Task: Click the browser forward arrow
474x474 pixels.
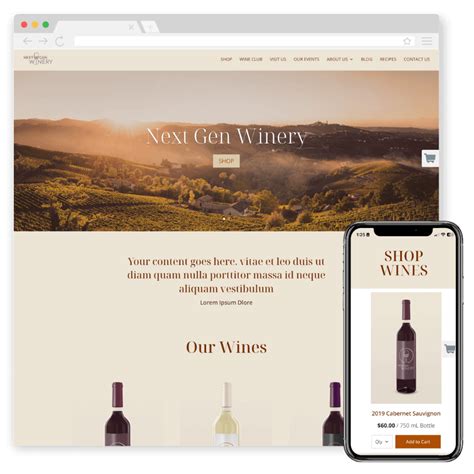Action: pos(43,41)
